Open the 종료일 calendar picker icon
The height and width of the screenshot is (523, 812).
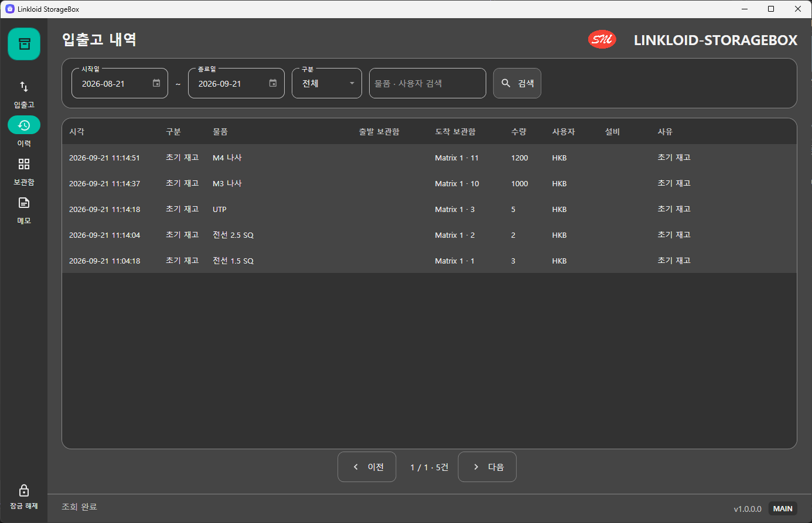(x=273, y=83)
